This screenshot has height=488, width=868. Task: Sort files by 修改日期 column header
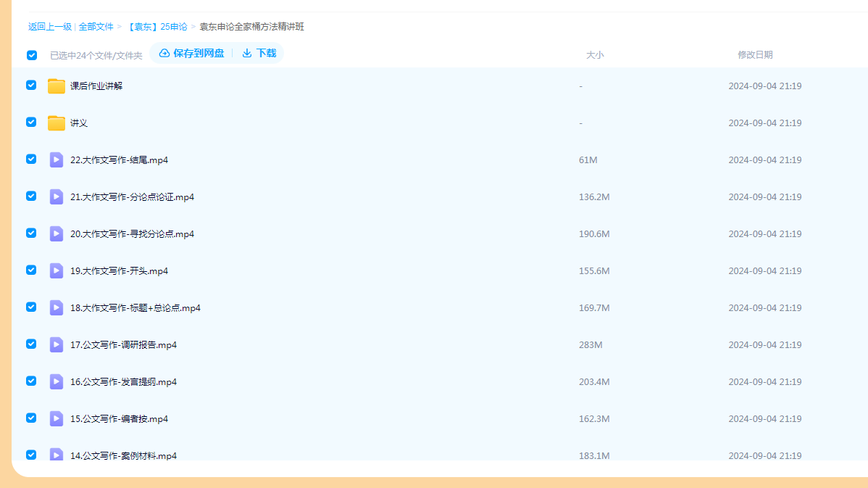click(755, 55)
